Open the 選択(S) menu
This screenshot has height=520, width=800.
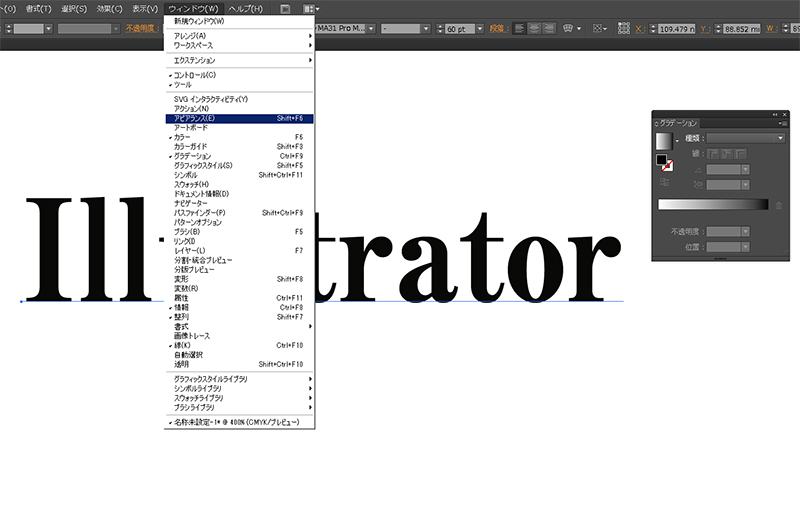(74, 9)
